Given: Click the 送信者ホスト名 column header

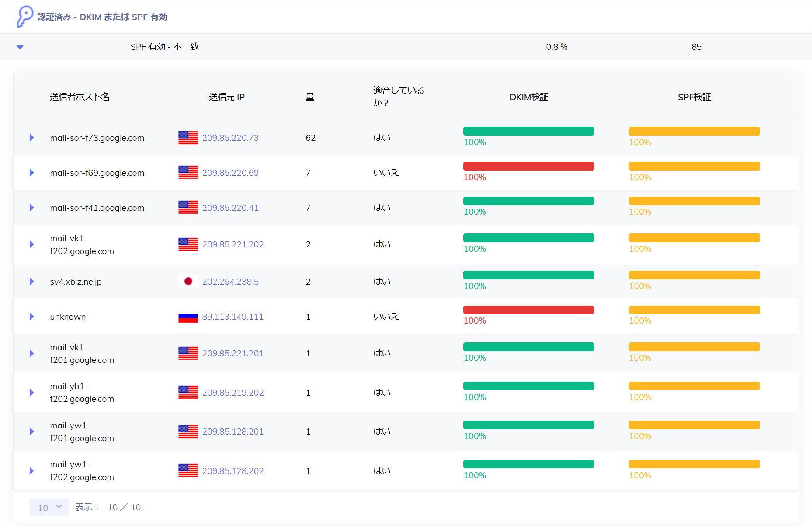Looking at the screenshot, I should (x=80, y=97).
